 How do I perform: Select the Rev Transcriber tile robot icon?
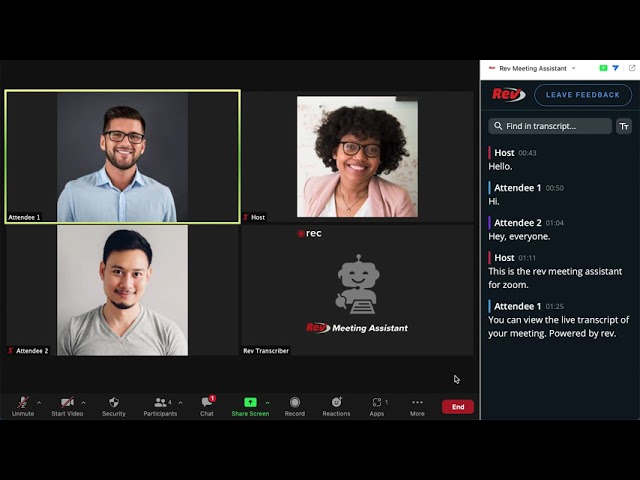(357, 285)
